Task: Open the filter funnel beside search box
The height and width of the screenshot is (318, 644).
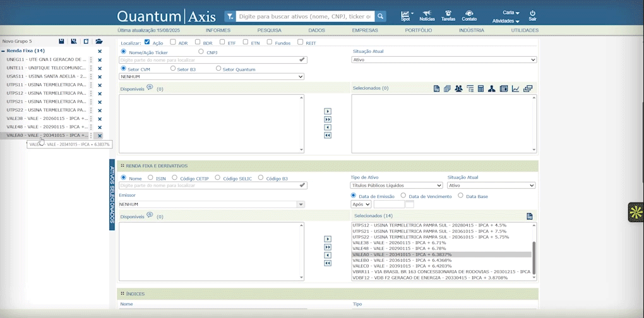Action: 230,16
